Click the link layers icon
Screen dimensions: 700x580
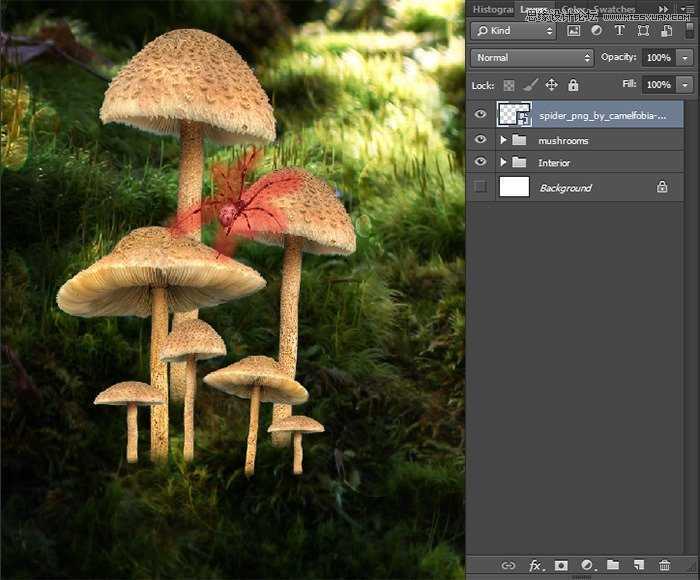point(508,566)
